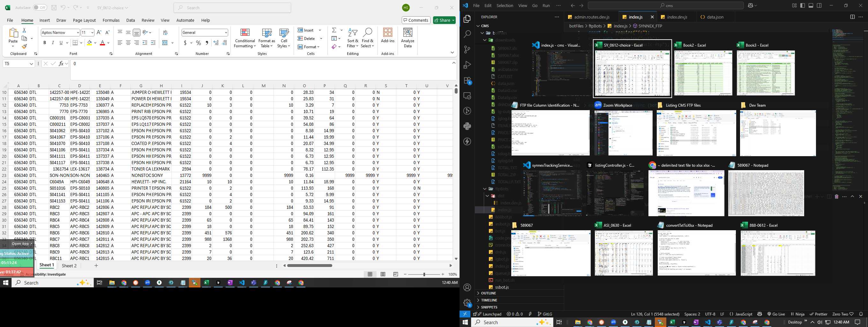Click the Borders icon in Font group
This screenshot has width=868, height=327.
pyautogui.click(x=76, y=43)
